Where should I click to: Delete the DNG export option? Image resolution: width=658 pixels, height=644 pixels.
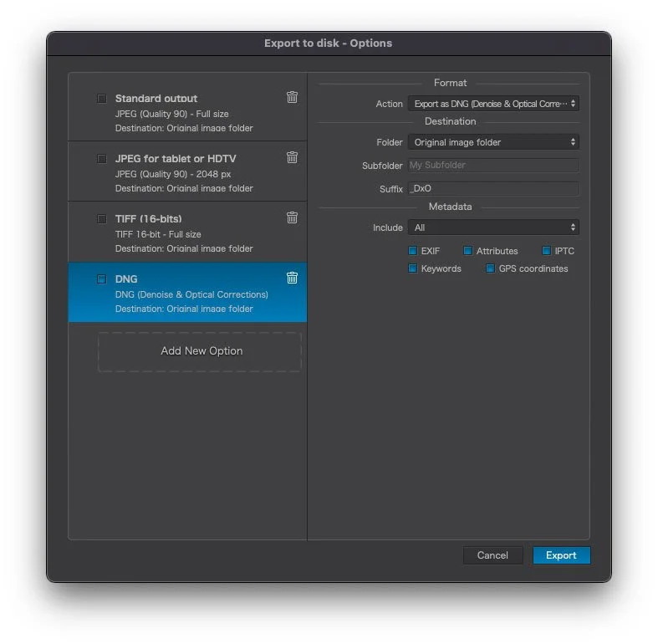(292, 278)
